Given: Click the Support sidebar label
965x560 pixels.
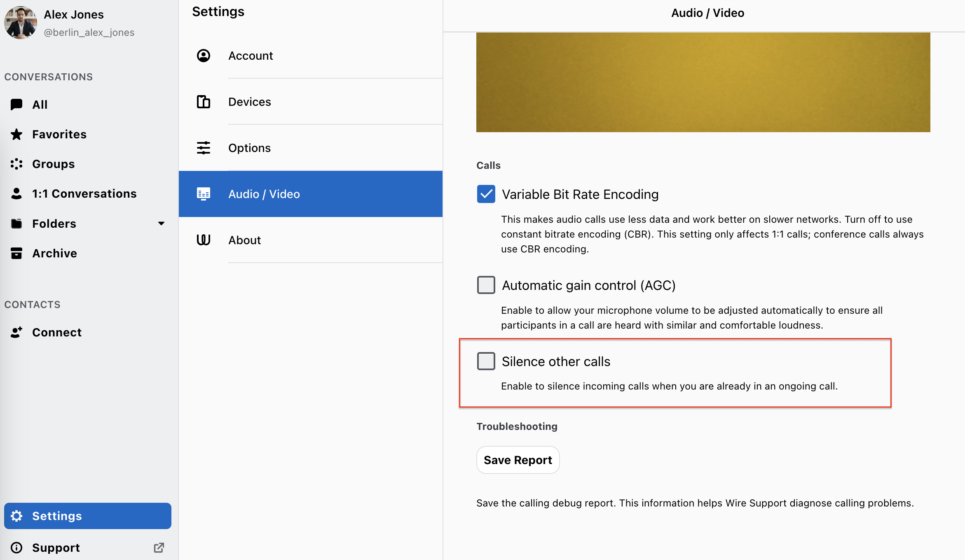Looking at the screenshot, I should 56,548.
